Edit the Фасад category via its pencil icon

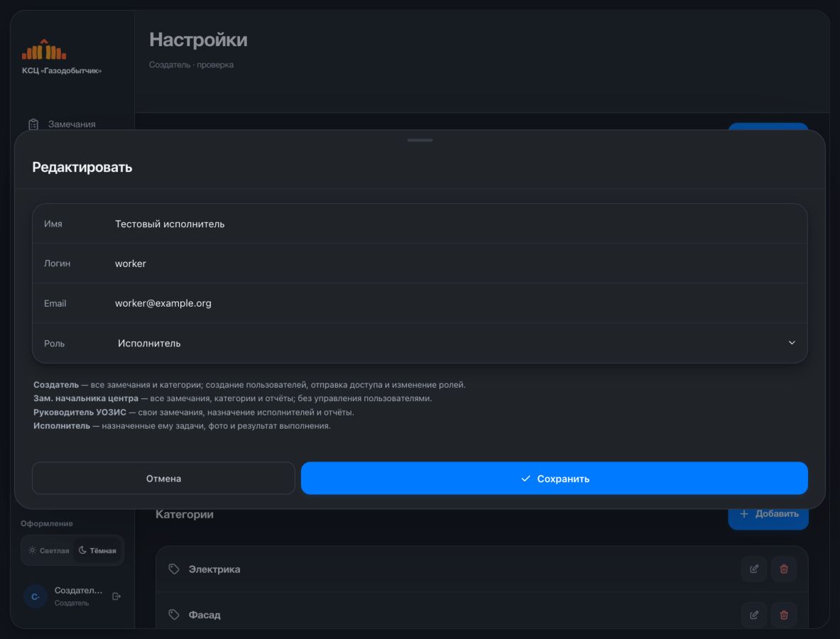tap(754, 615)
